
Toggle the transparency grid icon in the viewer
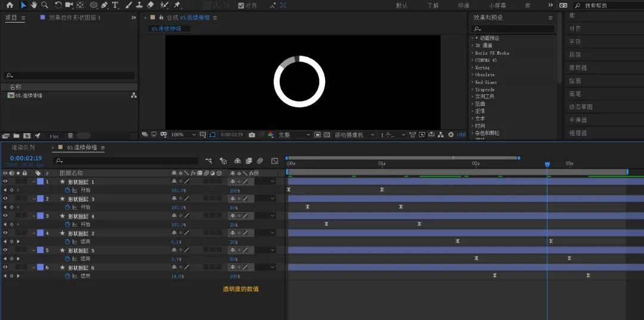(327, 134)
